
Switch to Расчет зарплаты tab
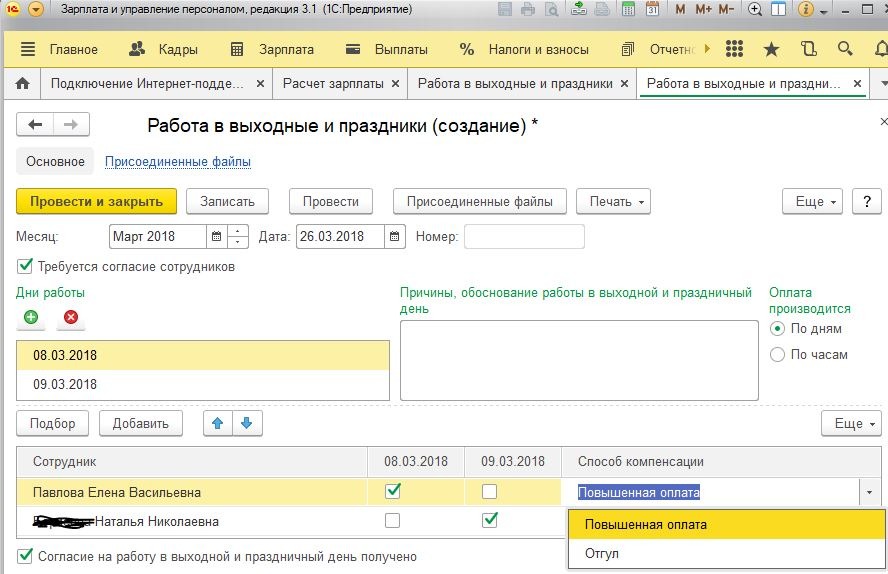pyautogui.click(x=333, y=84)
